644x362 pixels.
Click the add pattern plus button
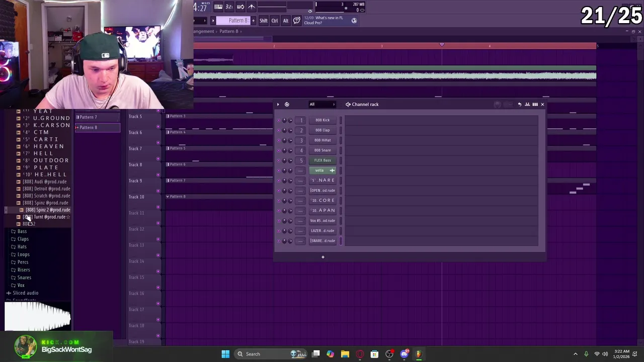[x=253, y=21]
